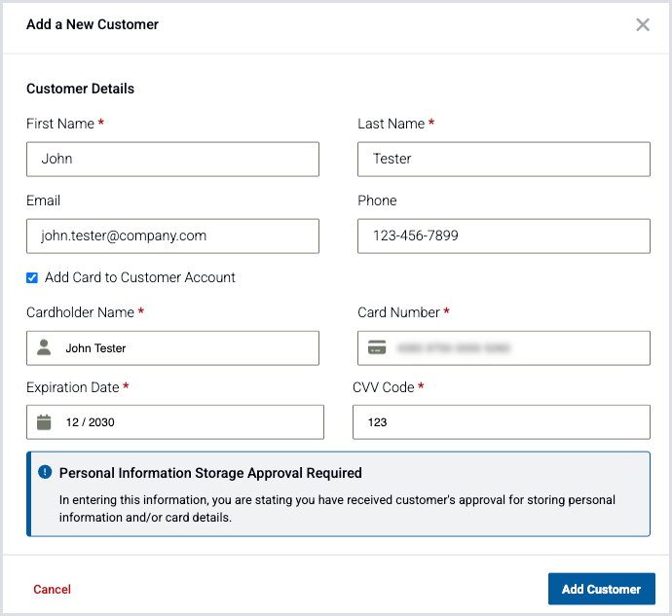Click the Customer Details section heading

tap(81, 89)
